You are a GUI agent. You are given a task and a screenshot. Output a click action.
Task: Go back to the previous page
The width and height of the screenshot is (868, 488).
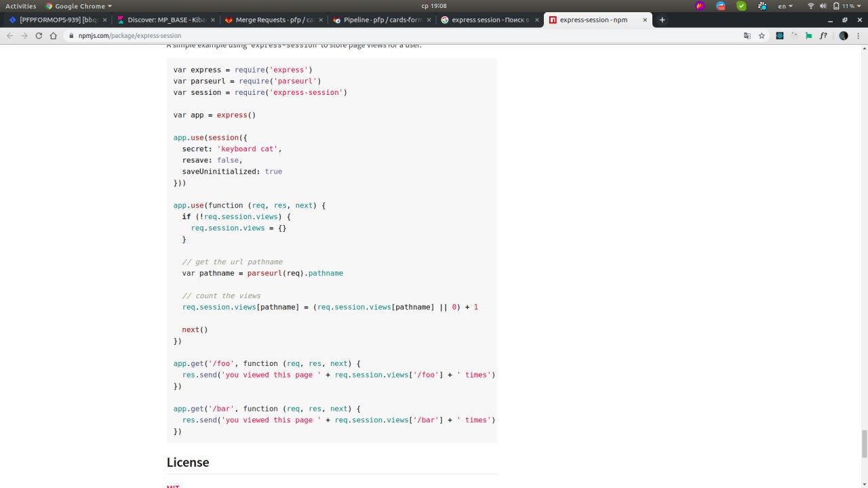9,35
